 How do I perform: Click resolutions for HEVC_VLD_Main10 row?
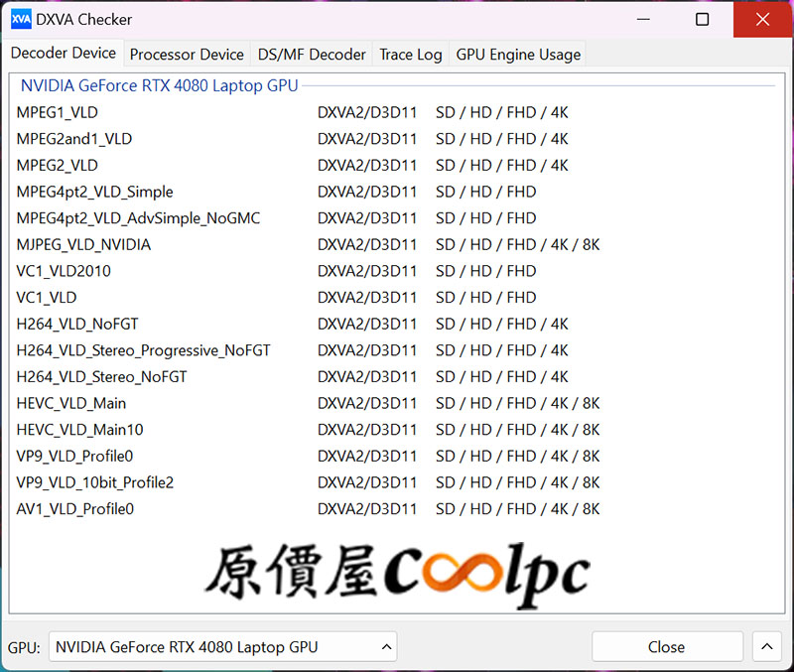click(517, 430)
